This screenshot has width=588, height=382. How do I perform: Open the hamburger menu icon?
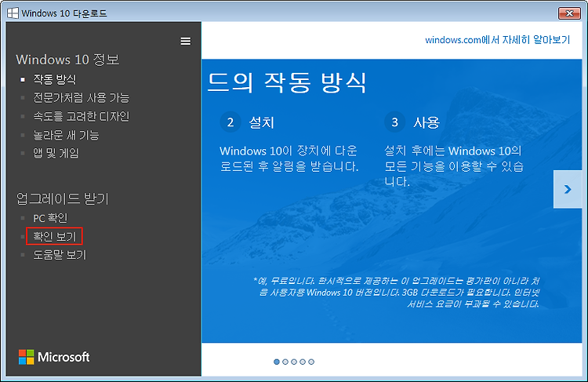pyautogui.click(x=185, y=41)
